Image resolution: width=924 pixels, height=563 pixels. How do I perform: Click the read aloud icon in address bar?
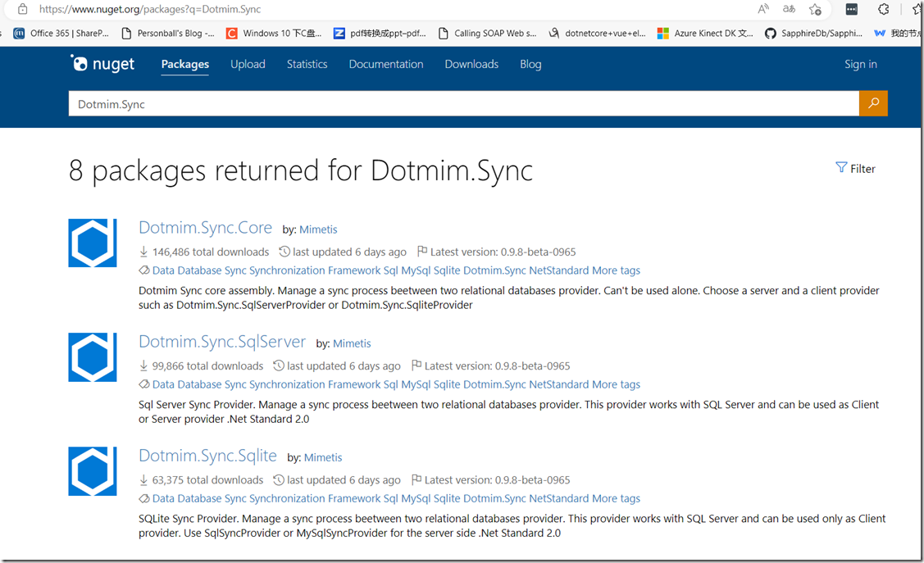pos(763,9)
